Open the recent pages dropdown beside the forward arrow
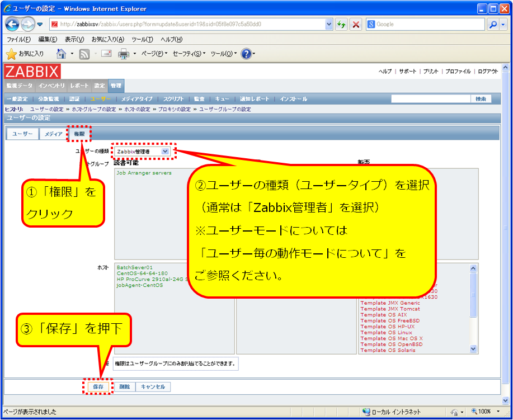This screenshot has height=420, width=513. coord(40,25)
